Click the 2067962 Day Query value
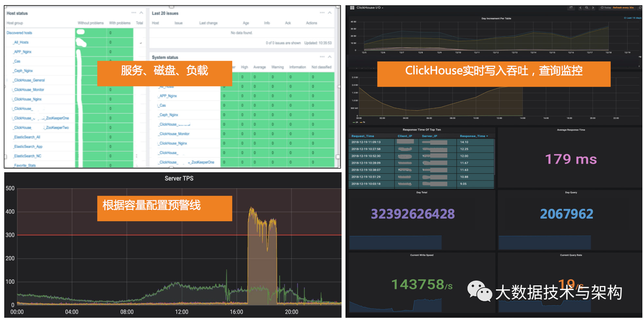644x321 pixels. [566, 214]
